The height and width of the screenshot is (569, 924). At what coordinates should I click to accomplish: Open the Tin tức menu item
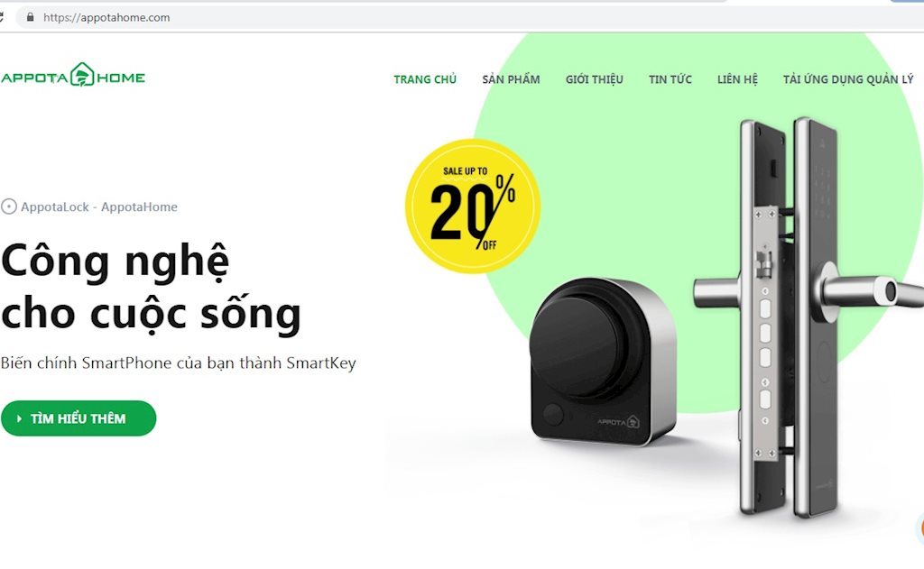tap(670, 79)
